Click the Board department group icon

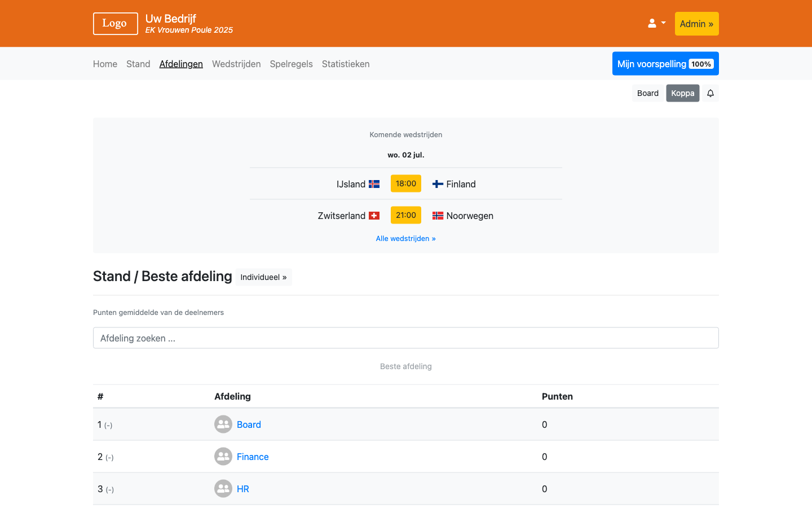coord(223,424)
